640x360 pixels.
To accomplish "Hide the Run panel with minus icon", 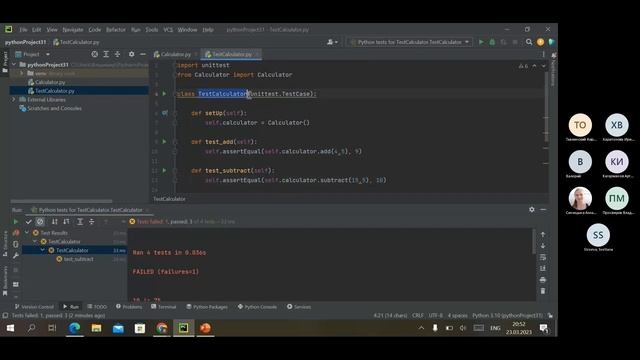I will pos(543,209).
